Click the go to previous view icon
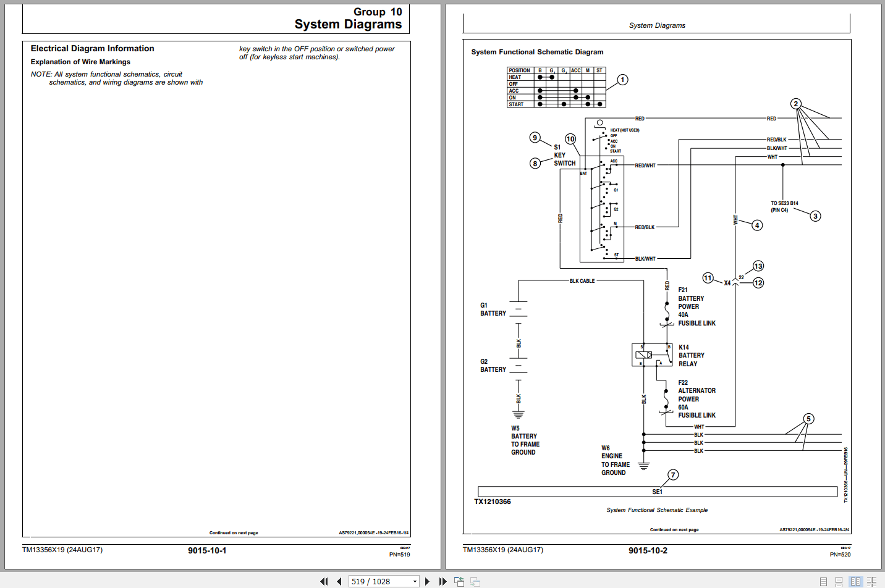The width and height of the screenshot is (885, 588). pyautogui.click(x=459, y=581)
